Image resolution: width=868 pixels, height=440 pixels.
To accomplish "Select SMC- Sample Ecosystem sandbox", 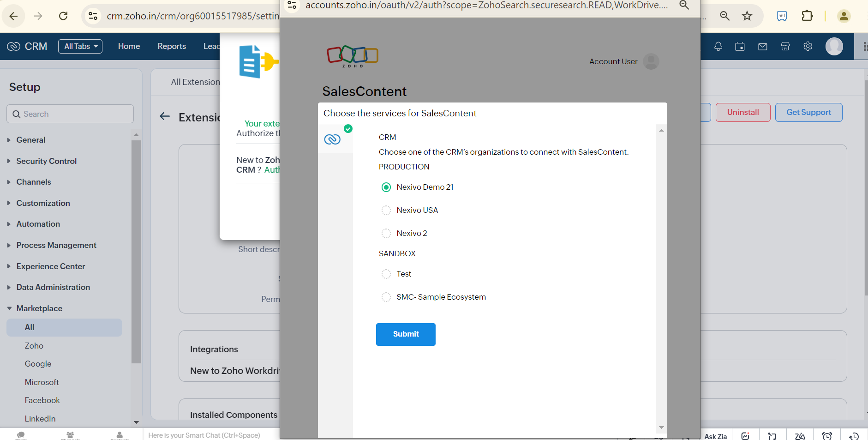I will pyautogui.click(x=386, y=297).
